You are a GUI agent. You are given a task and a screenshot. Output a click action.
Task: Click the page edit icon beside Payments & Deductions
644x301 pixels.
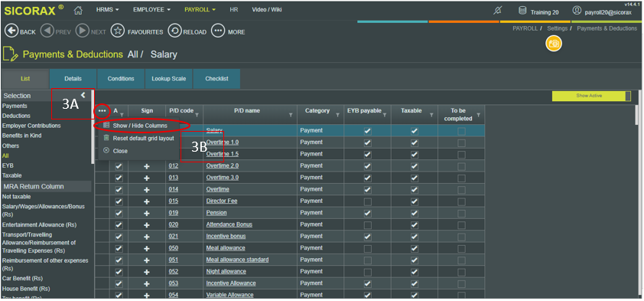(10, 54)
